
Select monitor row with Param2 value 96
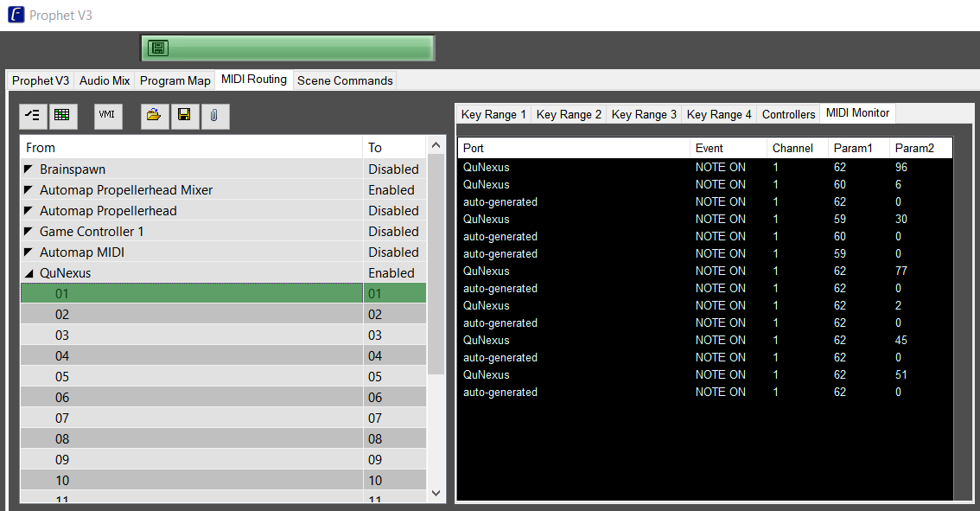point(705,167)
